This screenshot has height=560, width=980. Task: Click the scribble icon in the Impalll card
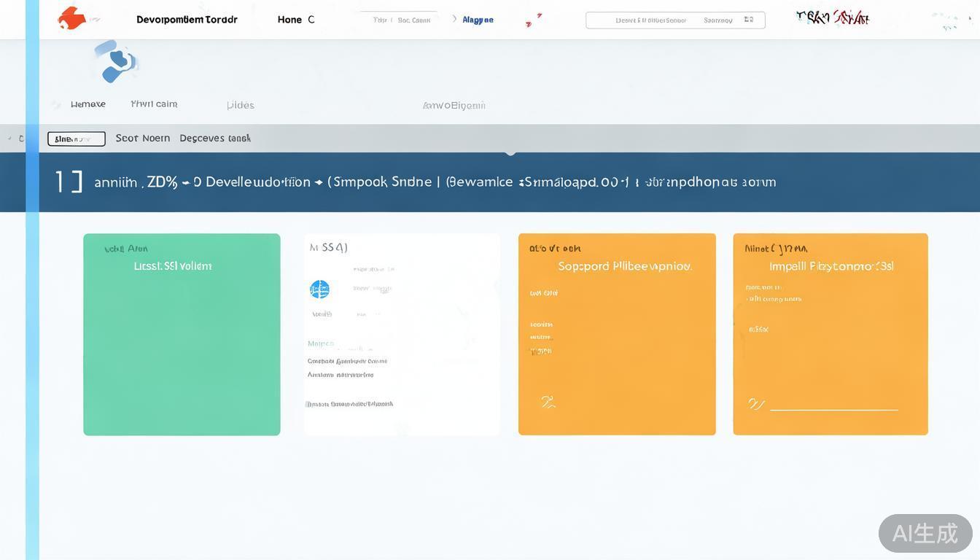[756, 404]
